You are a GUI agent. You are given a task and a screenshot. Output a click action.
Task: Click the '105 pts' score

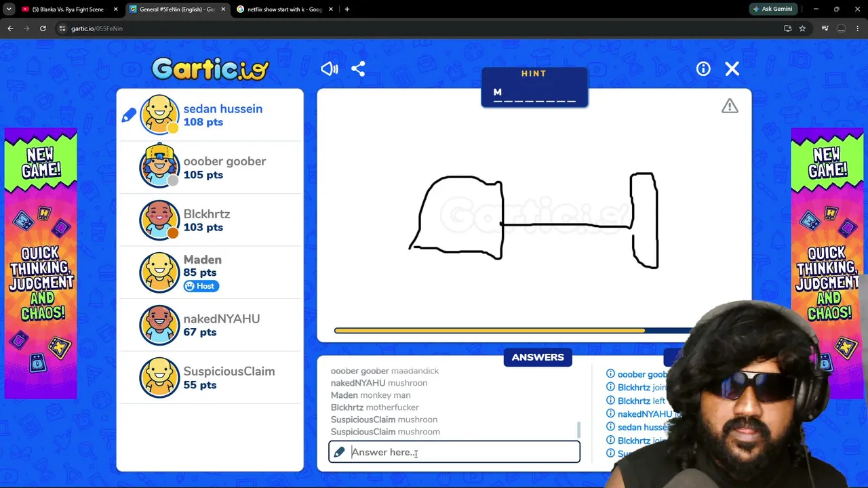tap(203, 175)
